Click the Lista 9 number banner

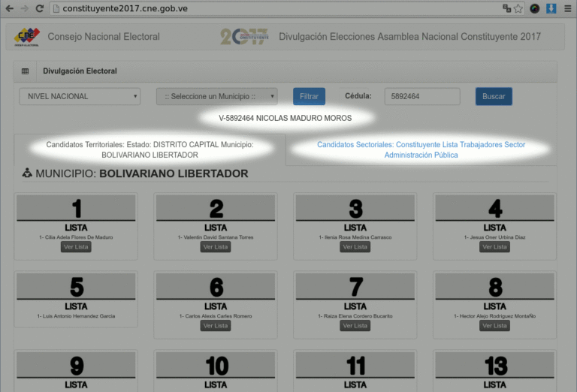click(76, 365)
